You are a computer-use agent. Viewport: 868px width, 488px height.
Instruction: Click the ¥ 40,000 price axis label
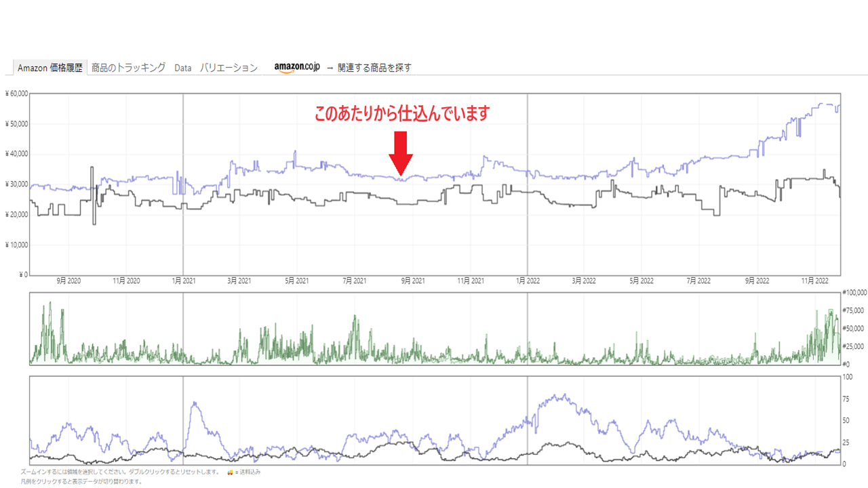point(16,154)
